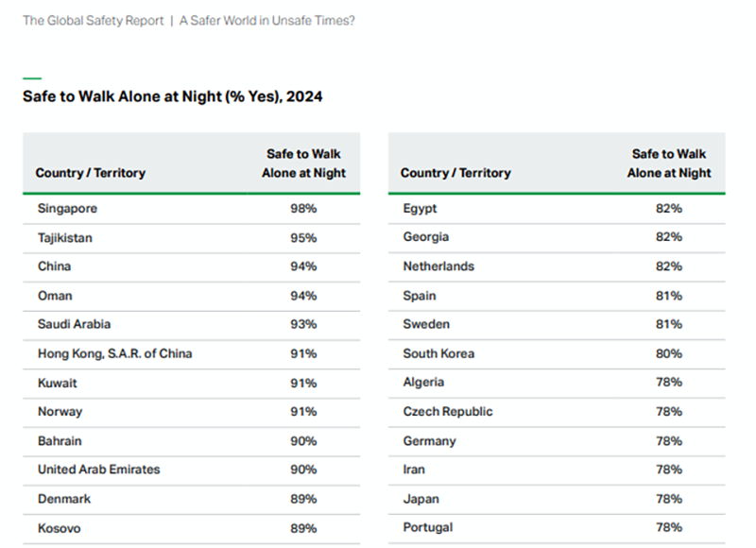Select the Netherlands table entry
The width and height of the screenshot is (756, 548).
coord(438,266)
